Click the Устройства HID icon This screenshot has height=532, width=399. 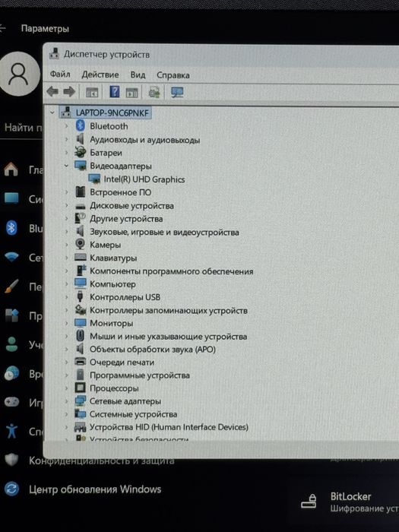click(x=80, y=427)
